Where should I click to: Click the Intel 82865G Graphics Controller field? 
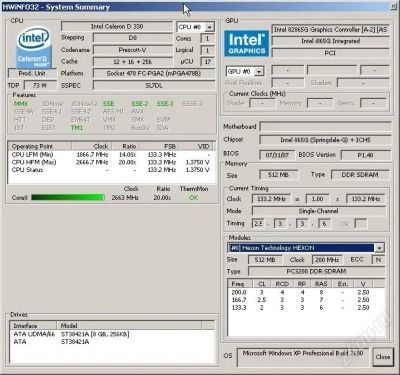click(x=330, y=29)
